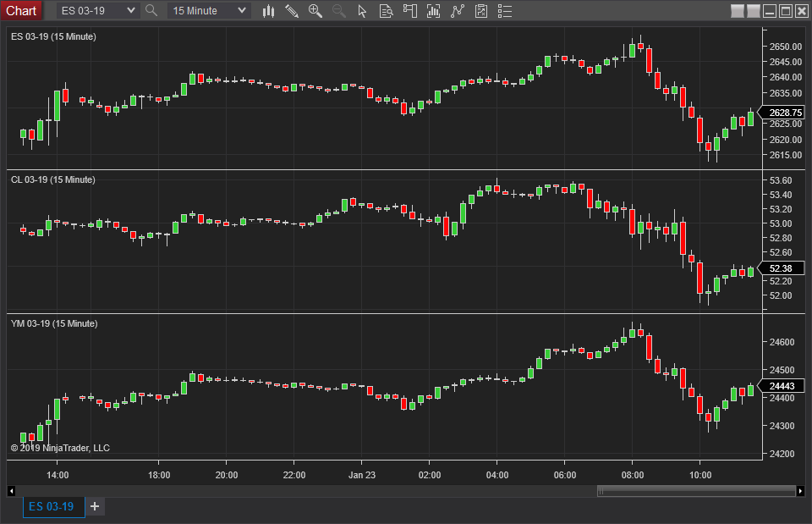The width and height of the screenshot is (812, 524).
Task: Select the ES 03-19 (15 Minute) panel label
Action: pos(53,36)
